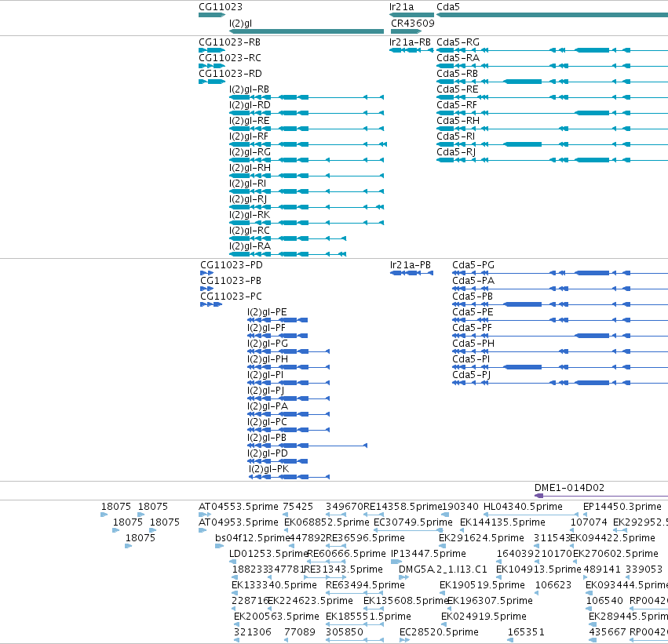Open the EC28520.5prime EST label
This screenshot has width=668, height=644.
pyautogui.click(x=439, y=632)
